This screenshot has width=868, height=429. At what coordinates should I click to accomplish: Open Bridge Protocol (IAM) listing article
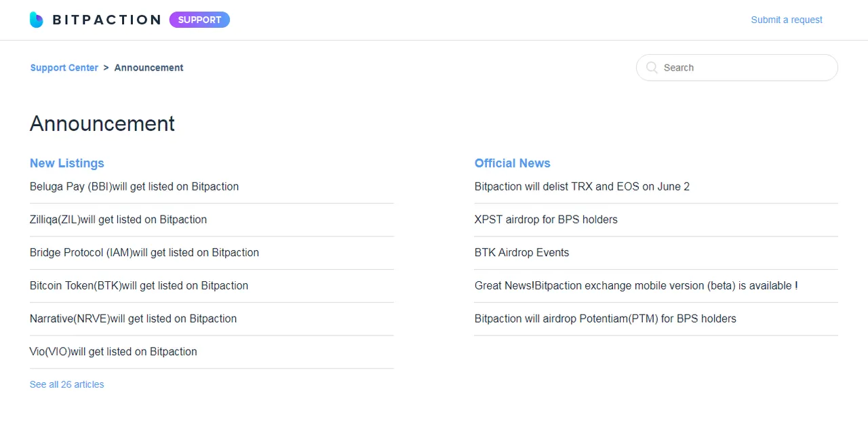click(144, 253)
